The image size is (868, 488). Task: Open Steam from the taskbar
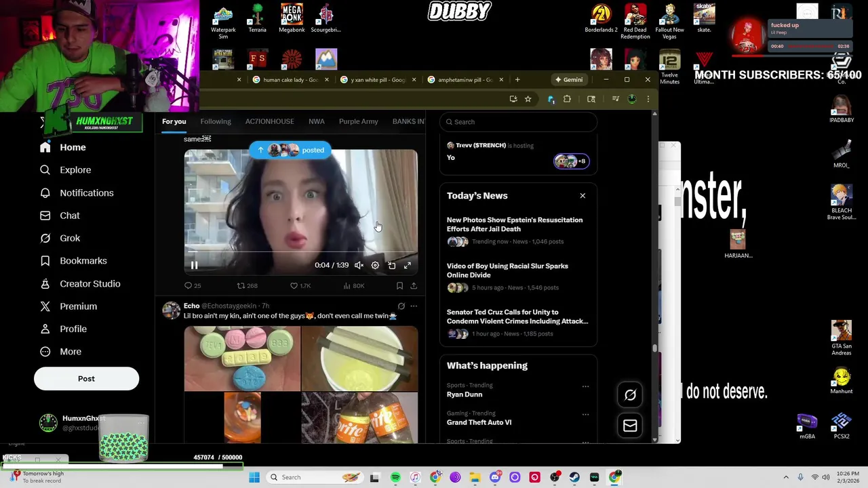click(574, 477)
